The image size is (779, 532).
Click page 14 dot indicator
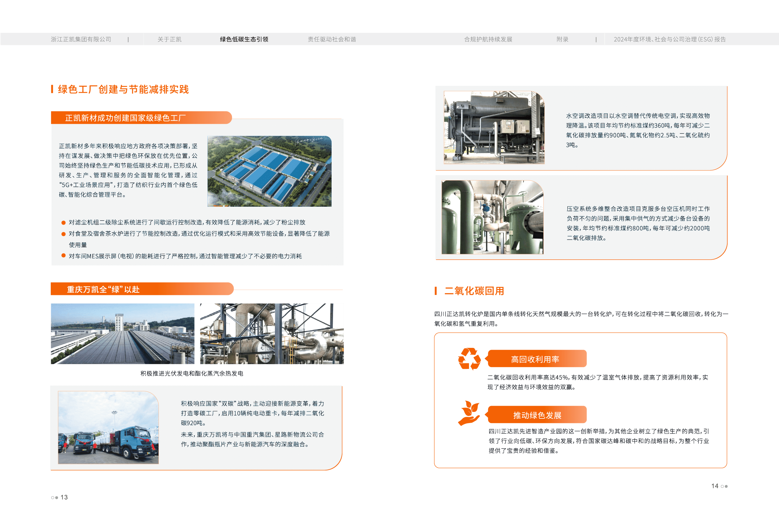[x=724, y=486]
